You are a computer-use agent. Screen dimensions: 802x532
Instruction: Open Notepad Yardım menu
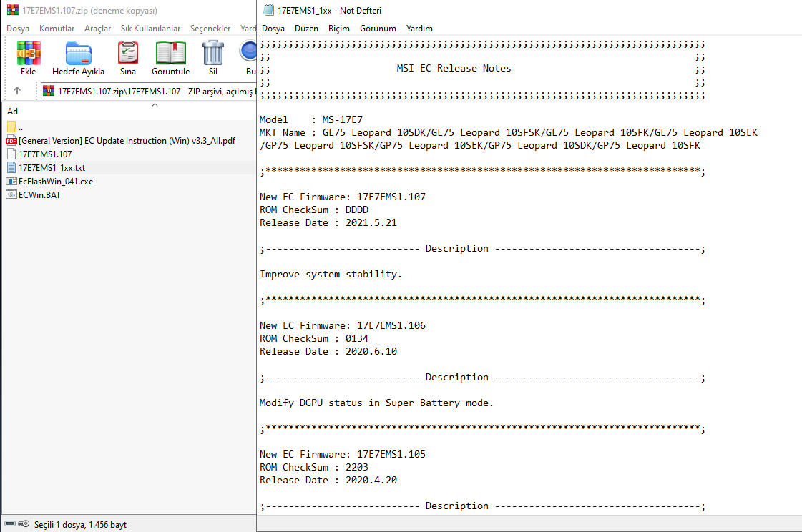419,29
